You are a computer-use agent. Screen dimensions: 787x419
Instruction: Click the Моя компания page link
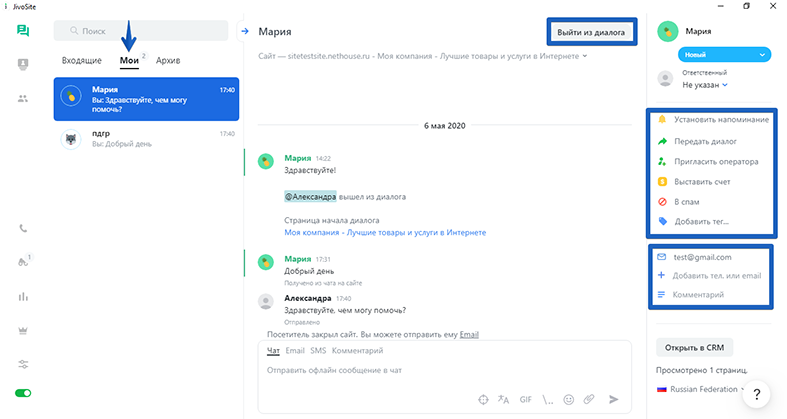coord(385,232)
